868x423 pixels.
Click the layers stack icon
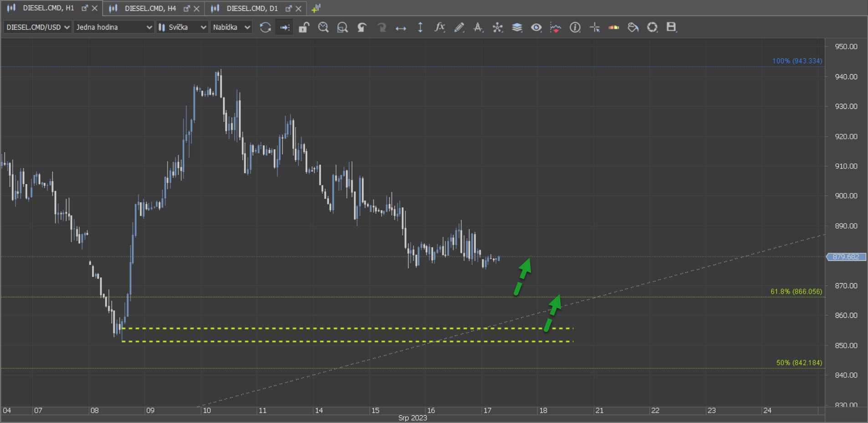tap(517, 27)
